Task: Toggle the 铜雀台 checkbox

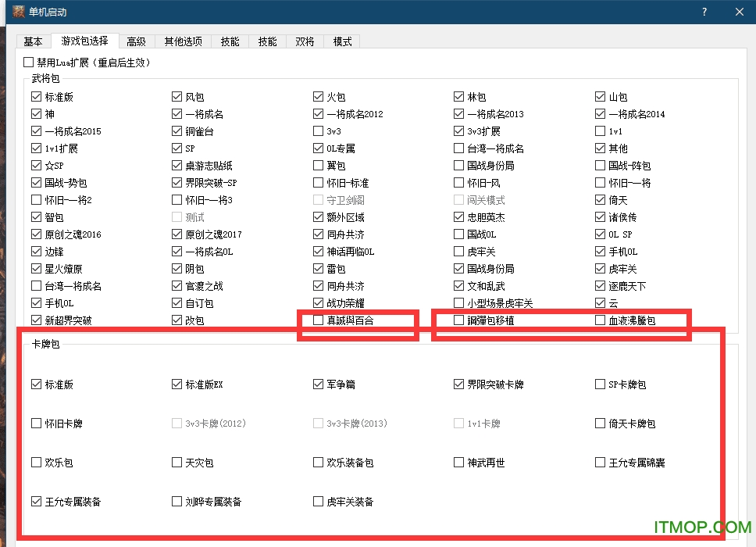Action: (x=177, y=131)
